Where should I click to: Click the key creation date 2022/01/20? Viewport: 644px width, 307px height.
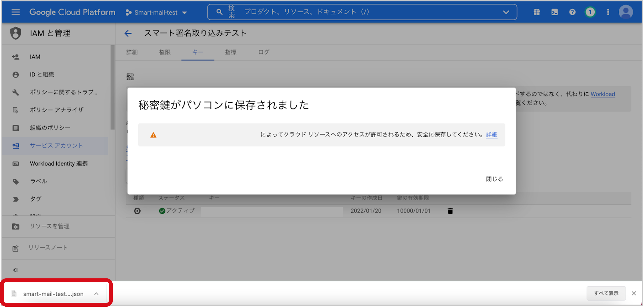pyautogui.click(x=366, y=211)
